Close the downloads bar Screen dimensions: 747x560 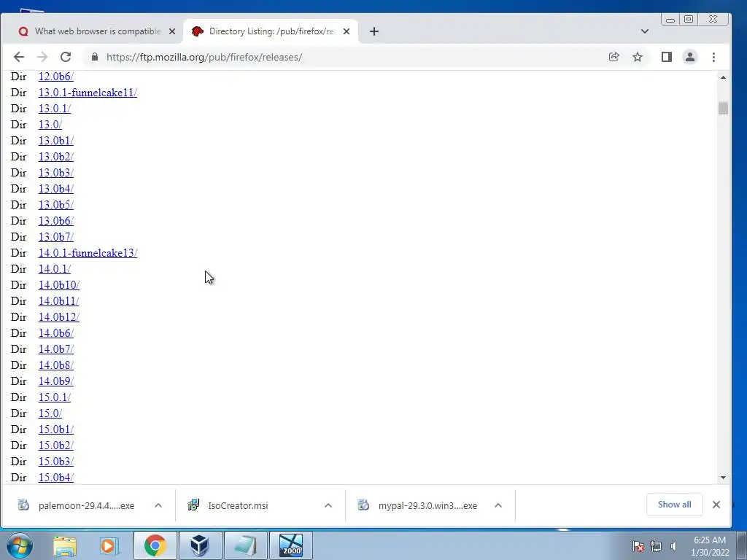pos(716,505)
